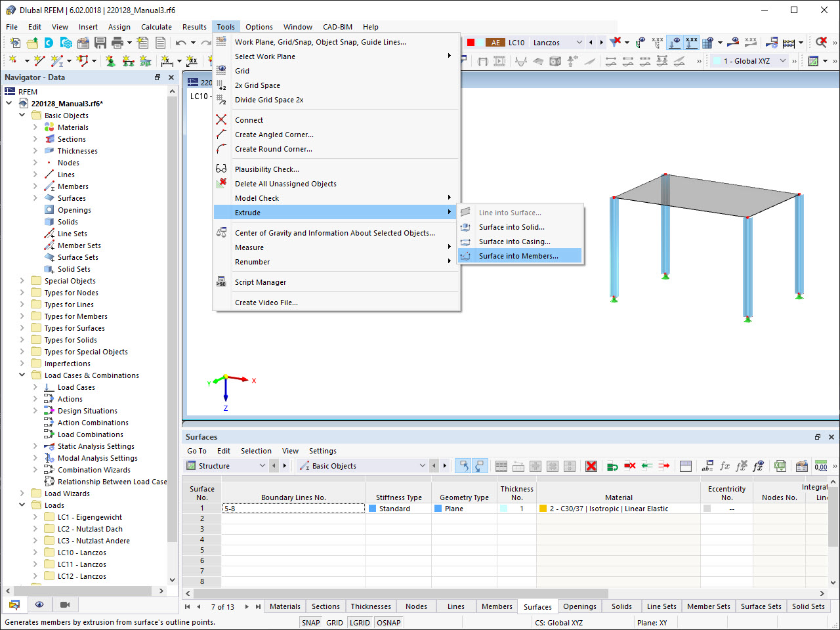Click the Script Manager icon in menu

click(222, 282)
